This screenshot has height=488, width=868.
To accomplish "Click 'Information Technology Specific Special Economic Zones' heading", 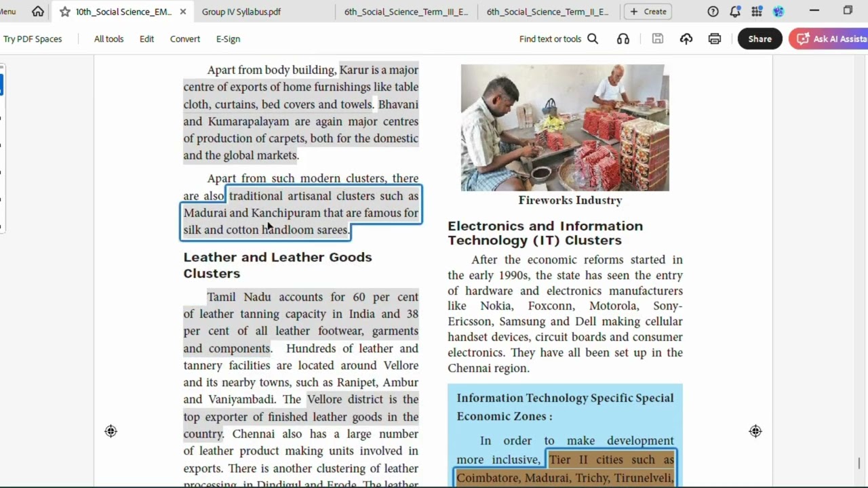I will 565,407.
